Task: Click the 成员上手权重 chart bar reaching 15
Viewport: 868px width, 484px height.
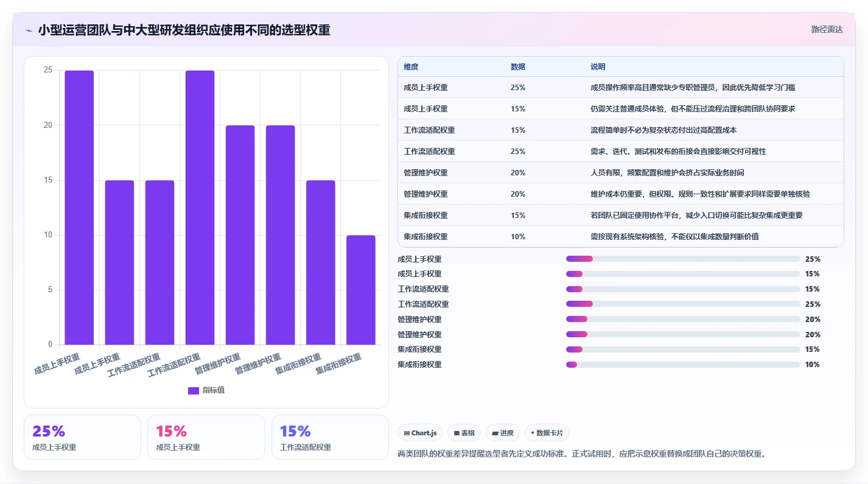Action: point(119,262)
